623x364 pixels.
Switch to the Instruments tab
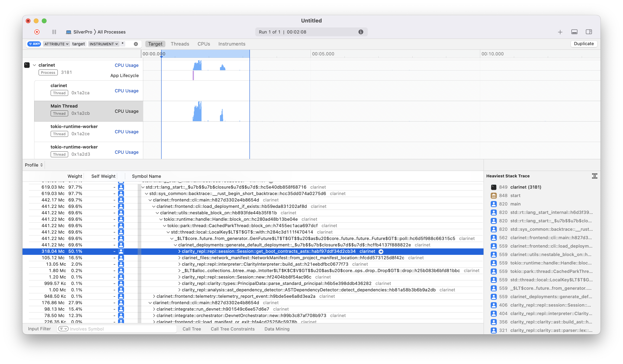[232, 44]
